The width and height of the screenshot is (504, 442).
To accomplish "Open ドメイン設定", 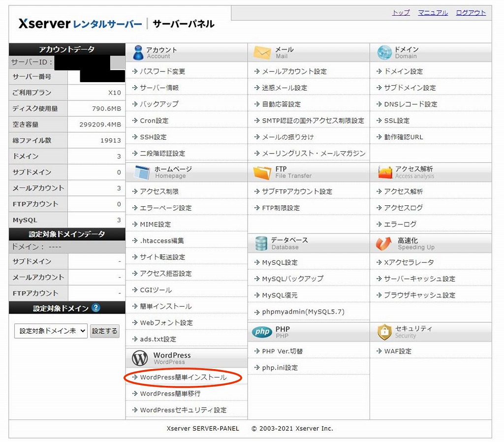I will click(x=404, y=71).
